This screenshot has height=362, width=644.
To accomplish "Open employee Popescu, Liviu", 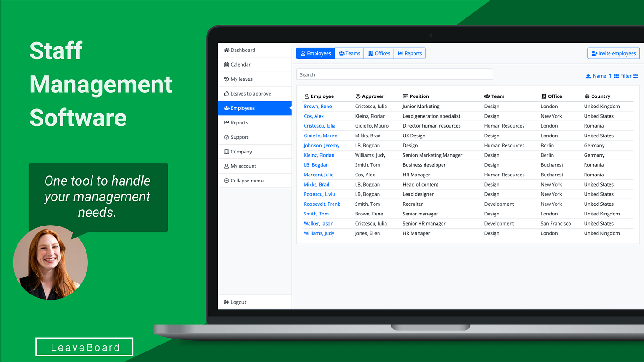I will (x=319, y=194).
